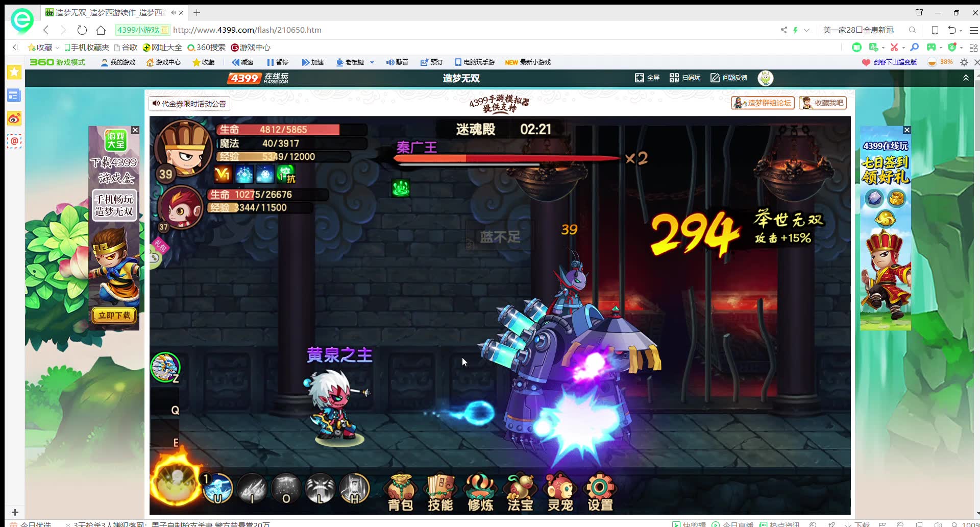This screenshot has width=980, height=527.
Task: Open 最新小游戏 menu item
Action: [528, 62]
